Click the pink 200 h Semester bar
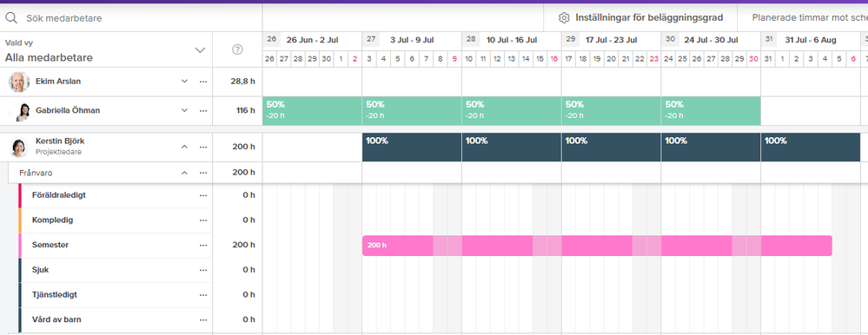The image size is (868, 335). pos(597,246)
